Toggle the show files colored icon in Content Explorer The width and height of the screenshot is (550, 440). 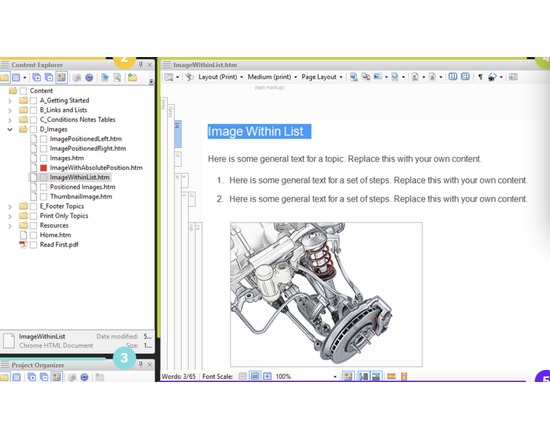(x=61, y=78)
